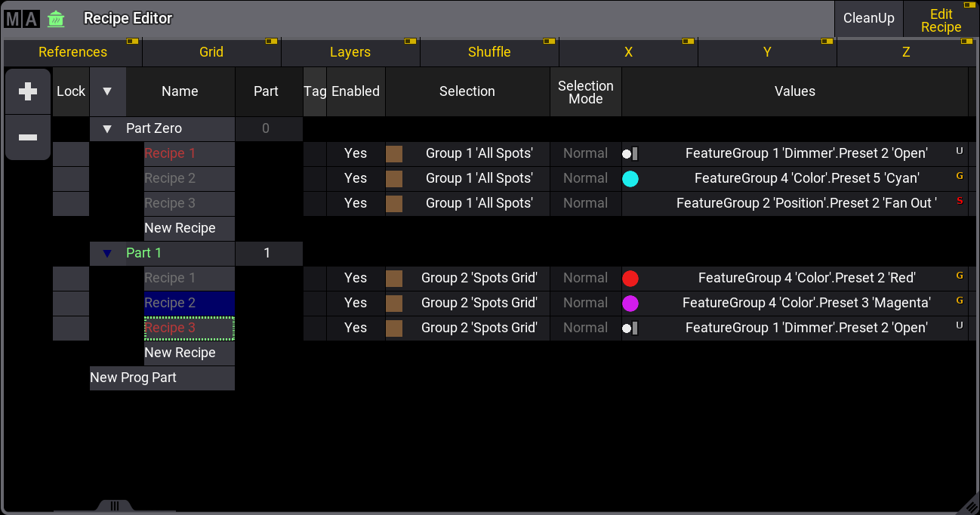Click the Edit Recipe button
This screenshot has width=980, height=515.
click(x=940, y=20)
